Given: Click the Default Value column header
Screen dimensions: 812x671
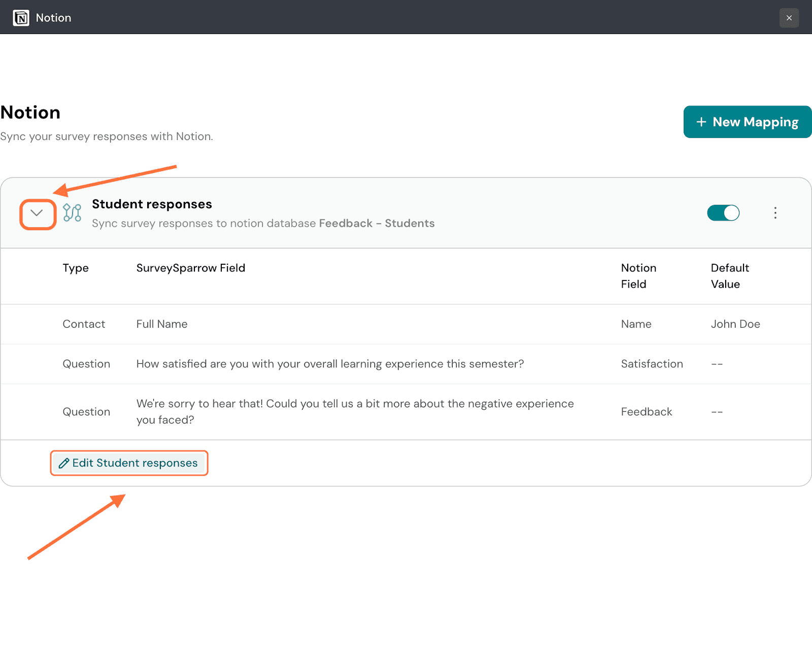Looking at the screenshot, I should tap(729, 276).
